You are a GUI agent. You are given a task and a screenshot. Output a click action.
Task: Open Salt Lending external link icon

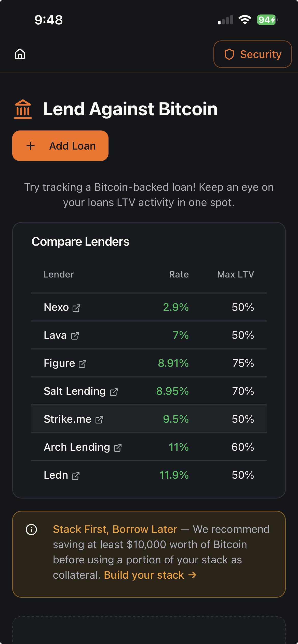coord(114,392)
